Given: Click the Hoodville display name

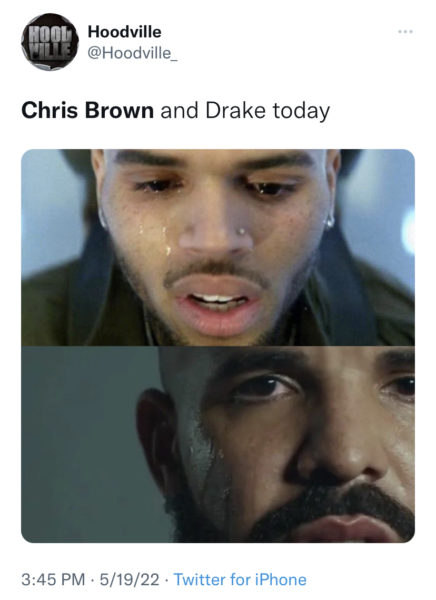Looking at the screenshot, I should pos(124,32).
